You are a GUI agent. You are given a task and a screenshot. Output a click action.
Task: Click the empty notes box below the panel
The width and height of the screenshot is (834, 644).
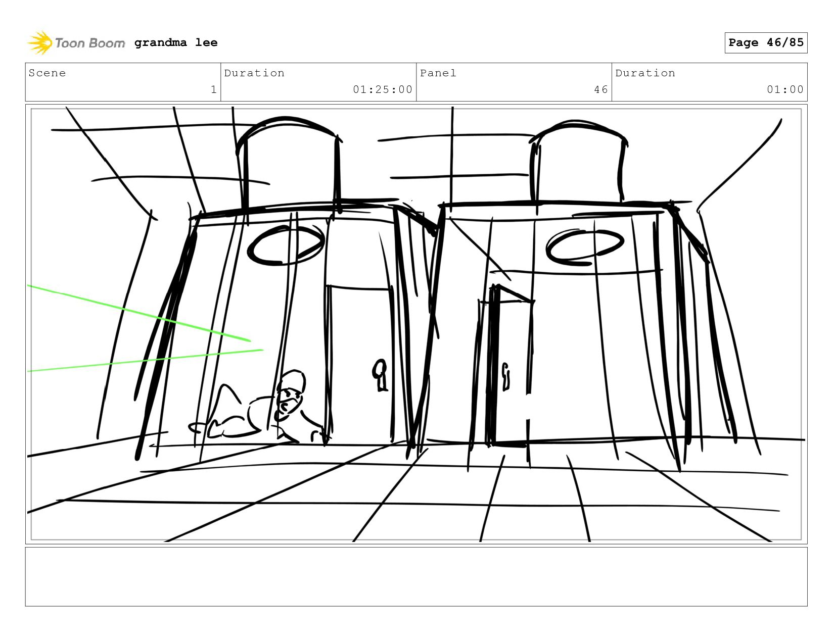[x=416, y=576]
